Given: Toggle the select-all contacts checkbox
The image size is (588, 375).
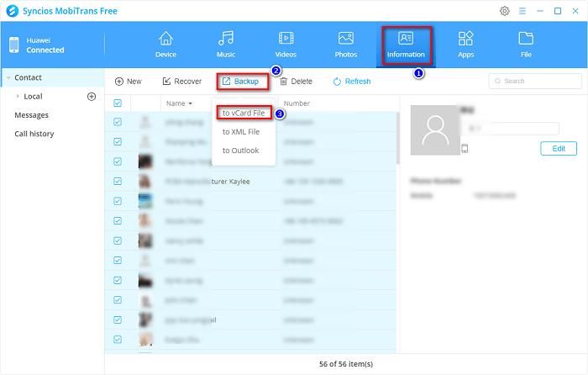Looking at the screenshot, I should click(x=118, y=103).
